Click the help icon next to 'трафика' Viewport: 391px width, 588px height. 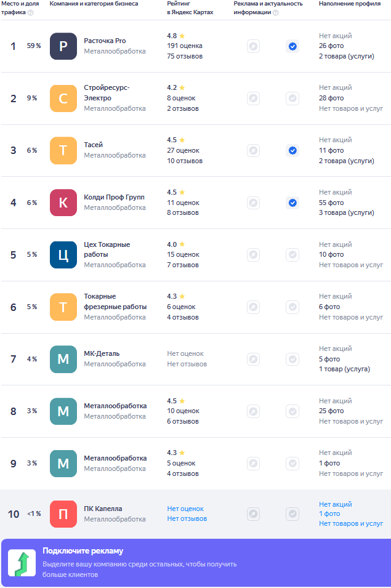31,12
